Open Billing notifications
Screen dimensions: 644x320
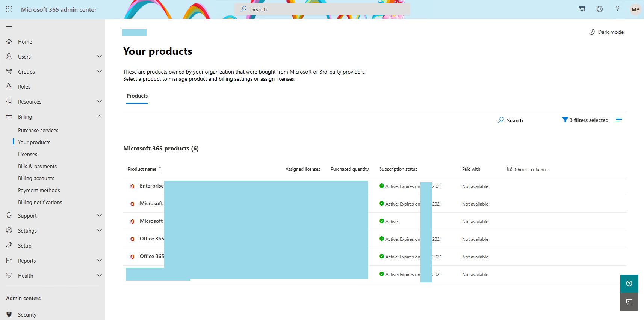(x=40, y=202)
